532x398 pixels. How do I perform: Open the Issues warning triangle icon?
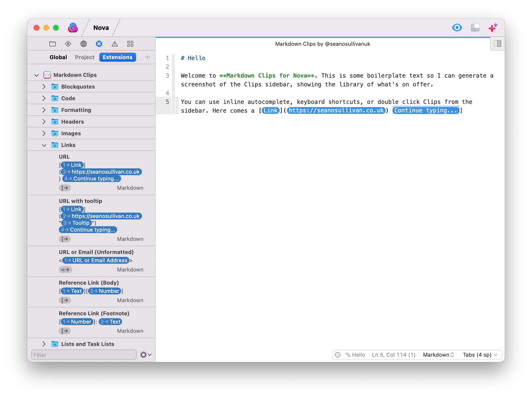[x=115, y=44]
